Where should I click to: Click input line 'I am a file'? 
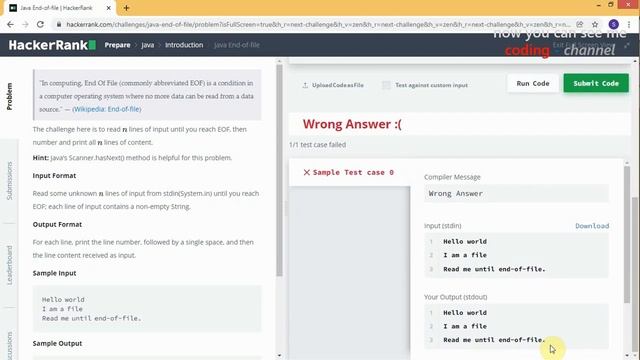465,255
